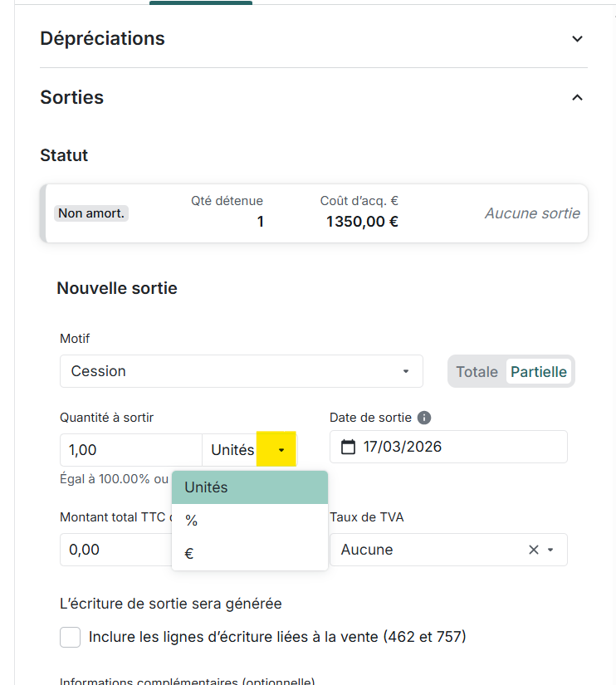Viewport: 616px width, 685px height.
Task: Collapse the Sorties section
Action: [578, 98]
